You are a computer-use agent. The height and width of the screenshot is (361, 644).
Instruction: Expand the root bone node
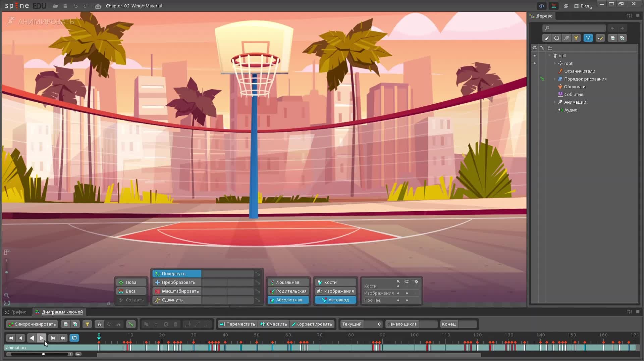(x=554, y=63)
